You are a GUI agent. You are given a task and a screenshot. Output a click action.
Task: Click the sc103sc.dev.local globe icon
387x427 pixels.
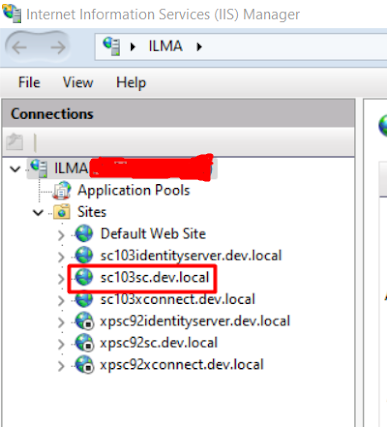84,277
